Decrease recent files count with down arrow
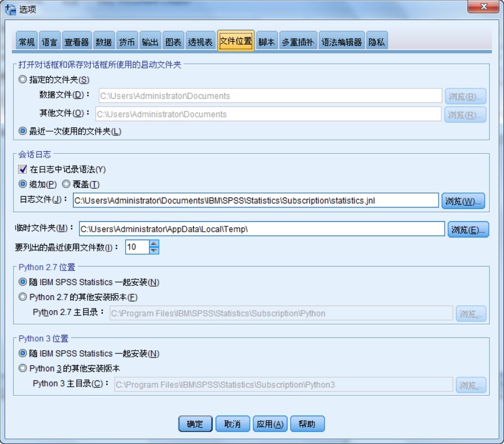This screenshot has height=444, width=504. click(x=154, y=251)
